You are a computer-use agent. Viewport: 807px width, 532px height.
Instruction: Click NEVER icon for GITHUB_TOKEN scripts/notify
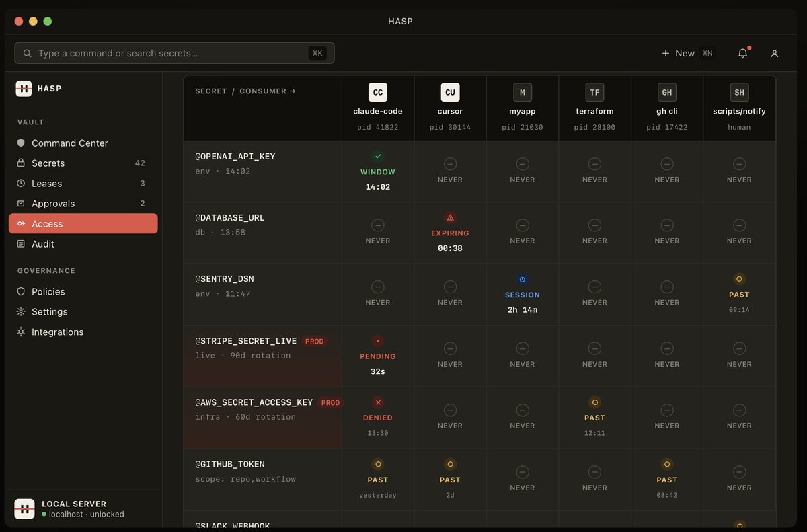tap(739, 472)
